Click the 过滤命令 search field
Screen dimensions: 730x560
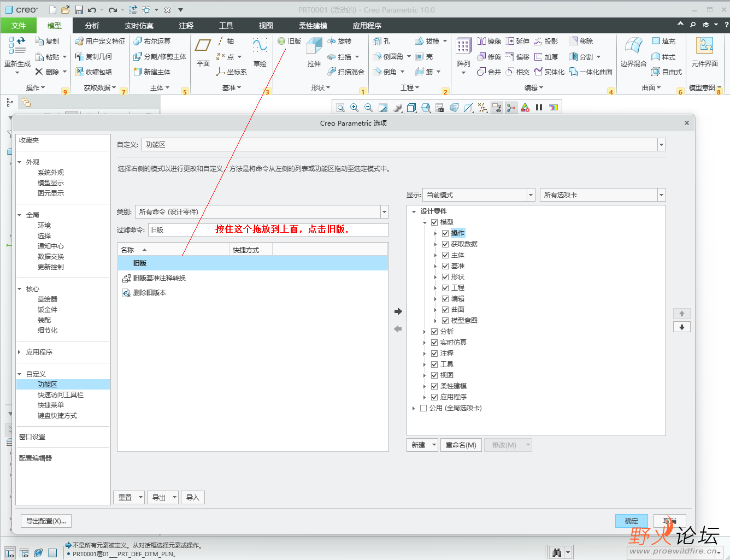tap(268, 230)
